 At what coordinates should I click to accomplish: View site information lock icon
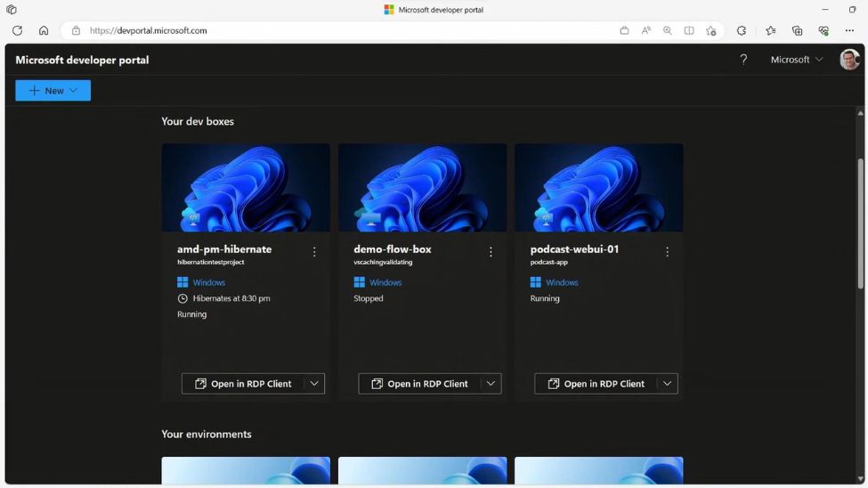tap(76, 30)
